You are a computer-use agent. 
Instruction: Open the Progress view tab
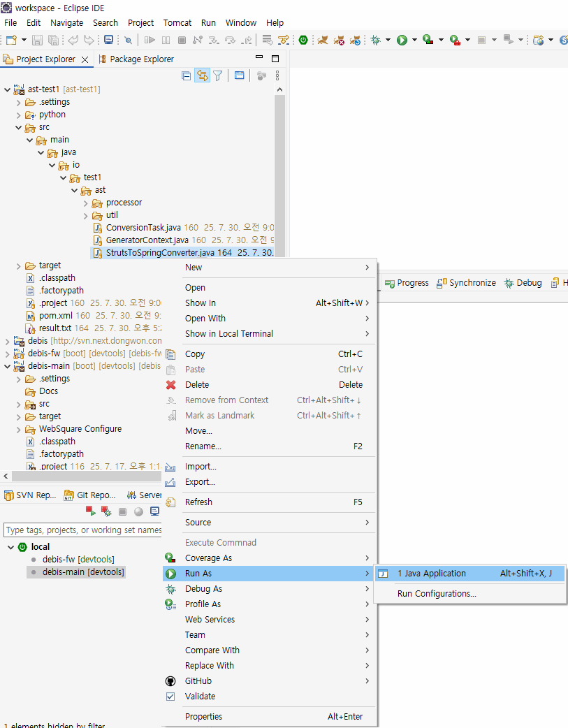(407, 283)
